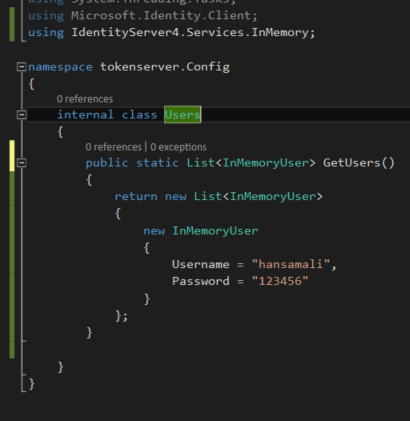Click 'class' keyword before Users
The image size is (410, 421).
coord(139,115)
